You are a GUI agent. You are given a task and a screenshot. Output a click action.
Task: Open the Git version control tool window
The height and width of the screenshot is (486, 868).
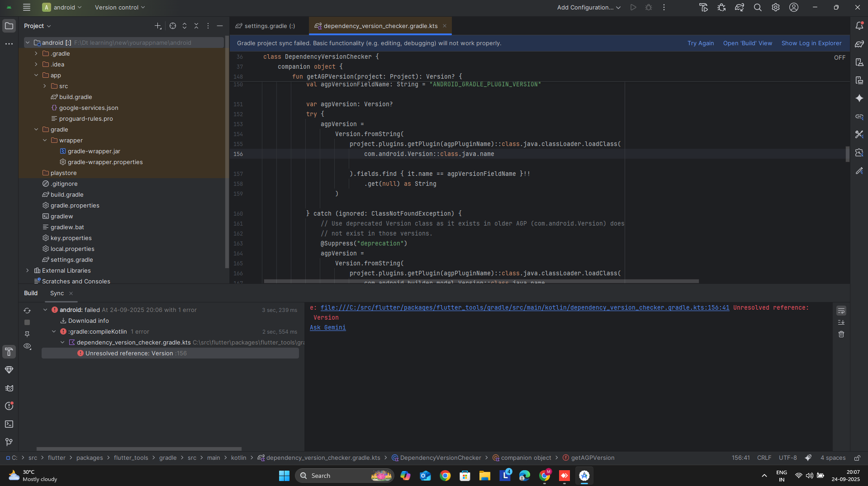pos(9,442)
